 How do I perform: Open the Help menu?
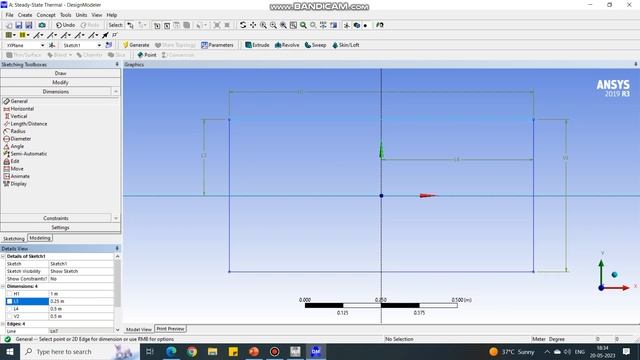(112, 15)
